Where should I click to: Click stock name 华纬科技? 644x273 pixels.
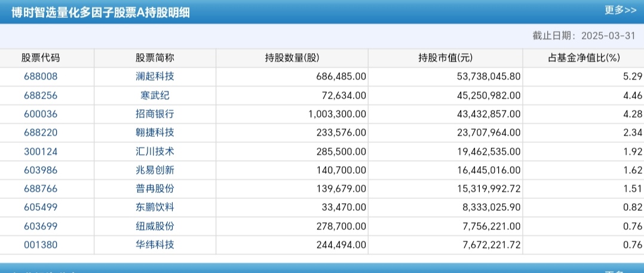pyautogui.click(x=155, y=245)
